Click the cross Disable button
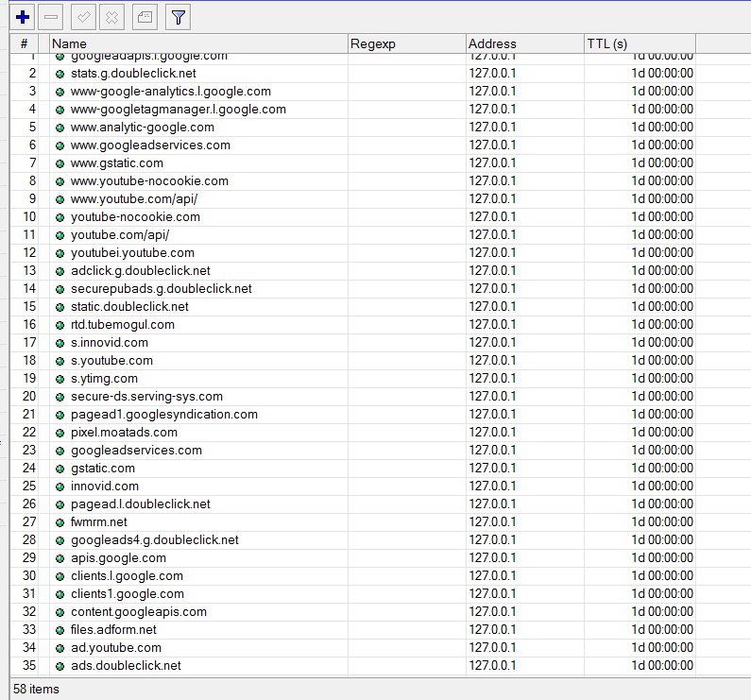 [111, 18]
